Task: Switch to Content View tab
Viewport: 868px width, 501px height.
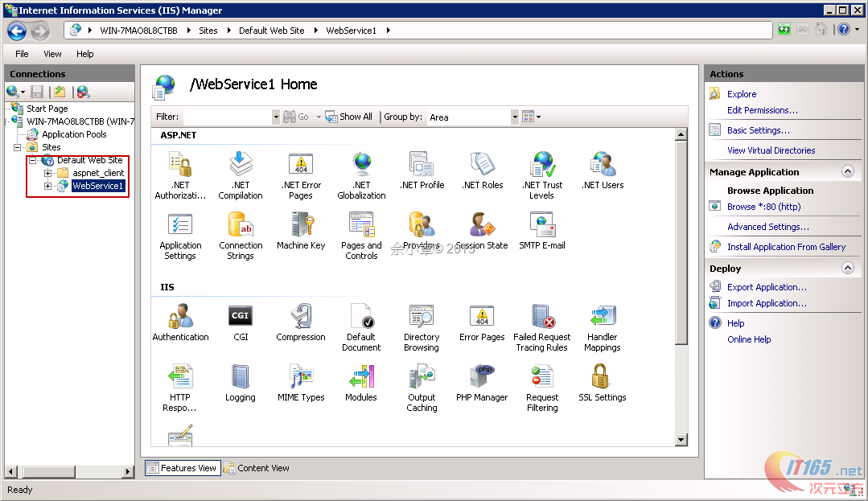Action: 257,468
